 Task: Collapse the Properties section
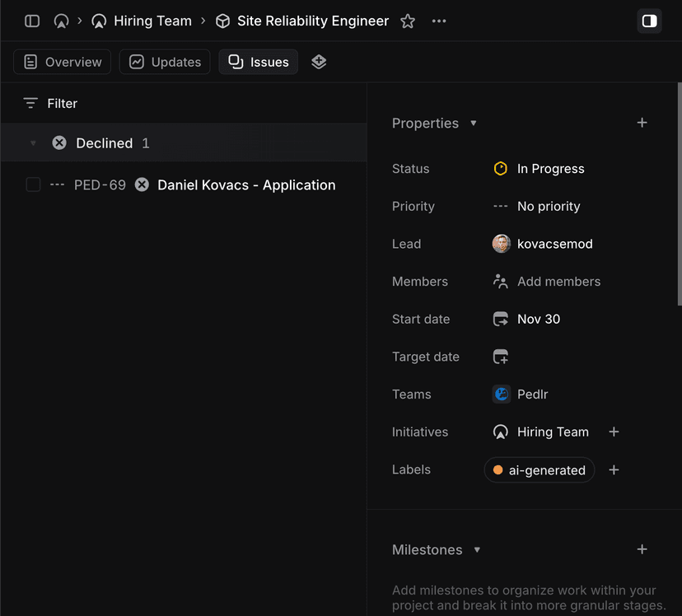[x=474, y=124]
